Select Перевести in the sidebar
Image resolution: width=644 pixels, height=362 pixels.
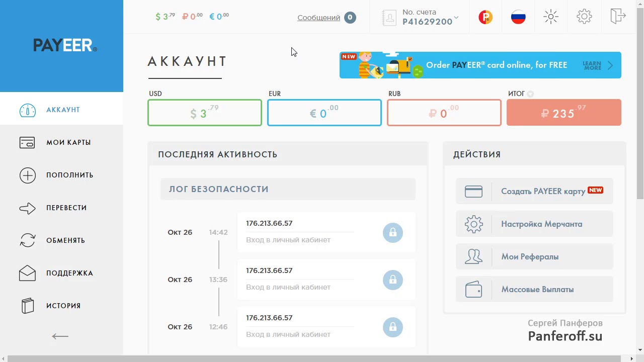point(66,208)
